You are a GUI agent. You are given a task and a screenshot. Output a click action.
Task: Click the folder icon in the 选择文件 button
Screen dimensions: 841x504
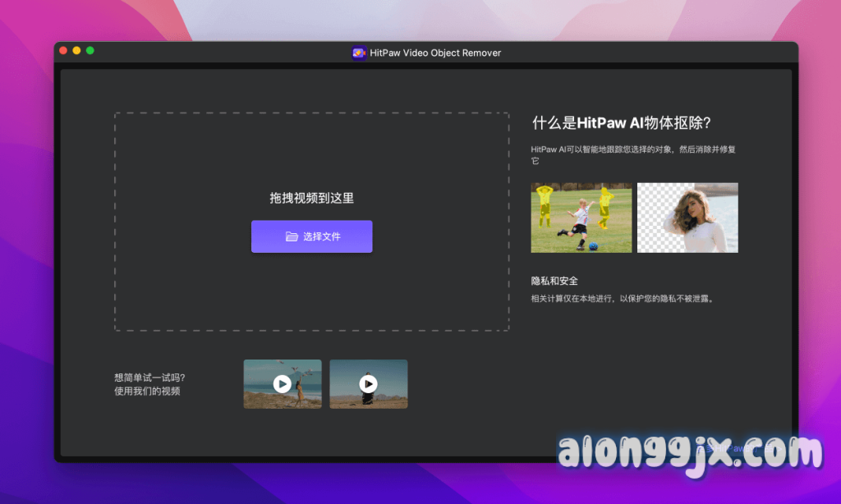click(x=292, y=236)
